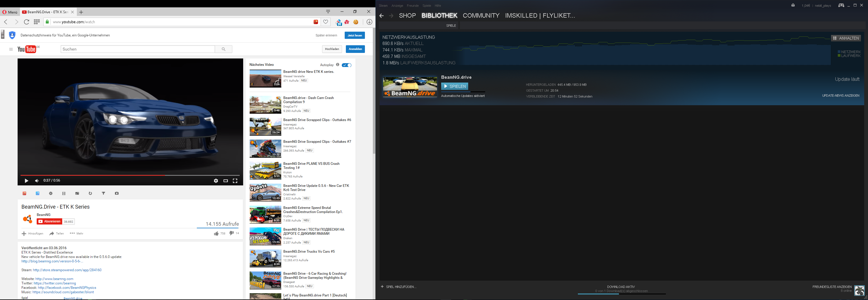The image size is (868, 300).
Task: Click the BeamNG channel avatar
Action: [x=27, y=219]
